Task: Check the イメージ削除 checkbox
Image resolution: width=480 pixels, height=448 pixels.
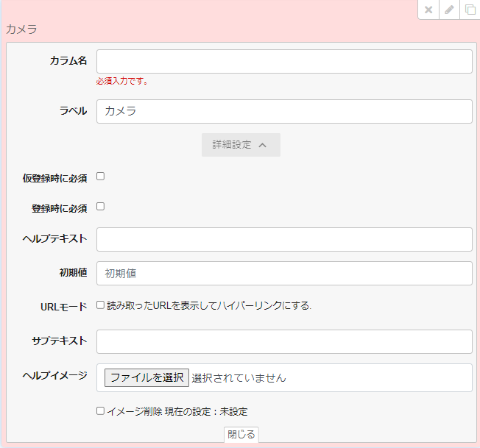Action: tap(101, 411)
